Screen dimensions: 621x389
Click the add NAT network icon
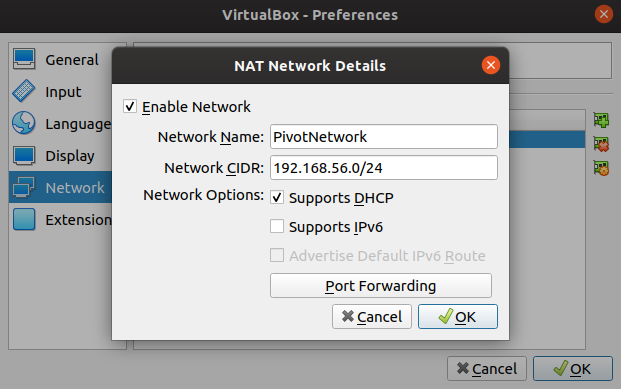click(x=601, y=120)
